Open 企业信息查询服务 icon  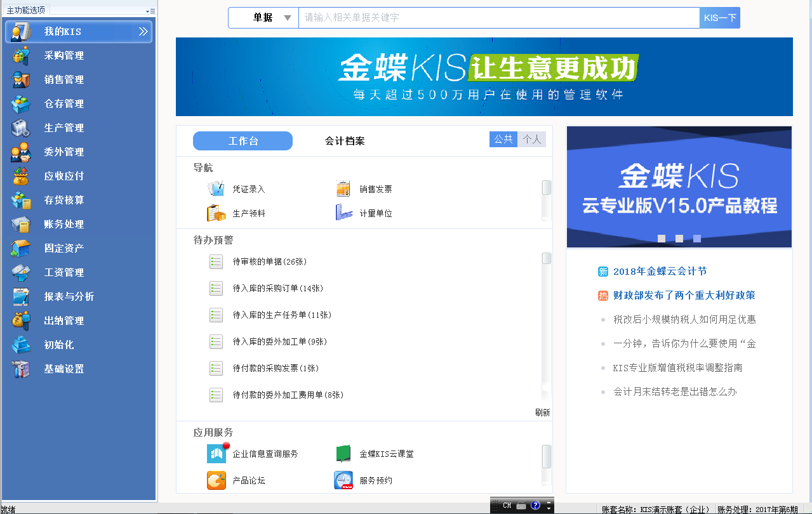point(217,453)
